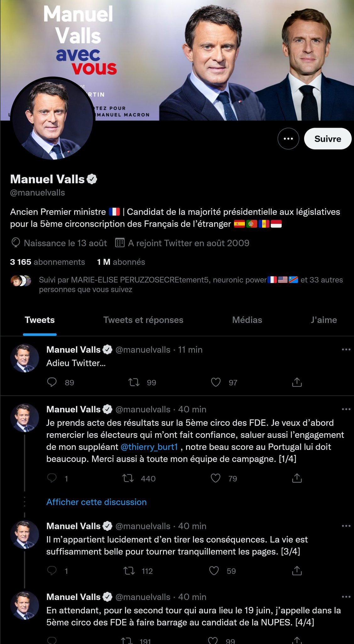Screen dimensions: 354x644
Task: Like the [3/4] tweet with 59 likes
Action: coord(214,571)
